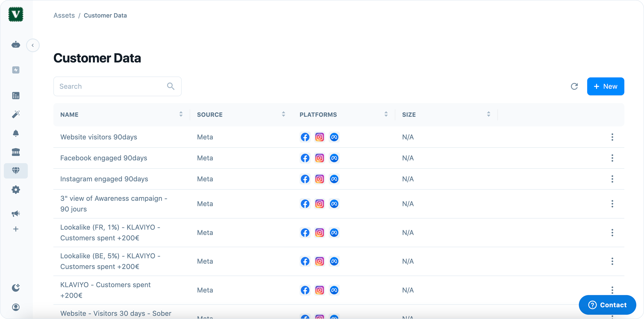Viewport: 644px width, 319px height.
Task: Open the user profile icon
Action: pyautogui.click(x=16, y=307)
